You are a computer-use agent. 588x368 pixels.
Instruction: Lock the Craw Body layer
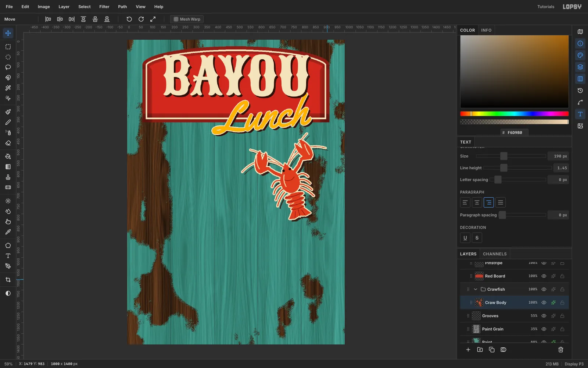562,302
